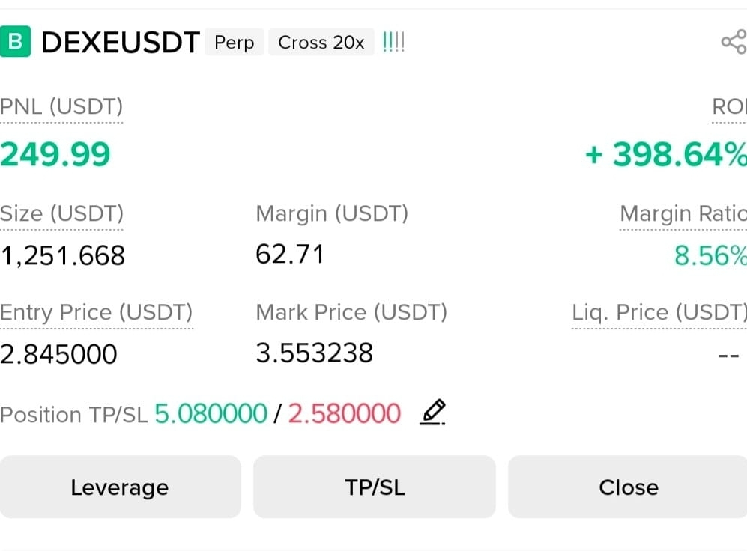747x560 pixels.
Task: Tap the green PNL amount 249.99
Action: point(55,155)
